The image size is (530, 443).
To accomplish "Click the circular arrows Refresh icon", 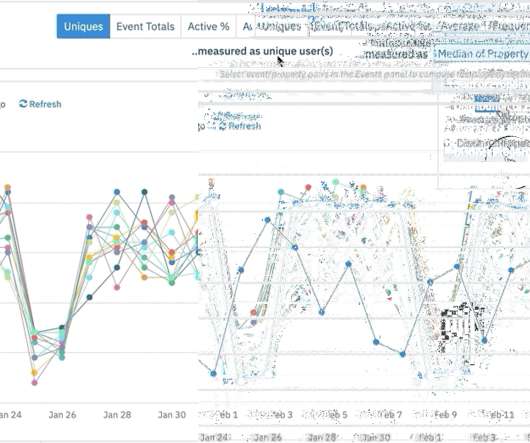I will point(23,104).
